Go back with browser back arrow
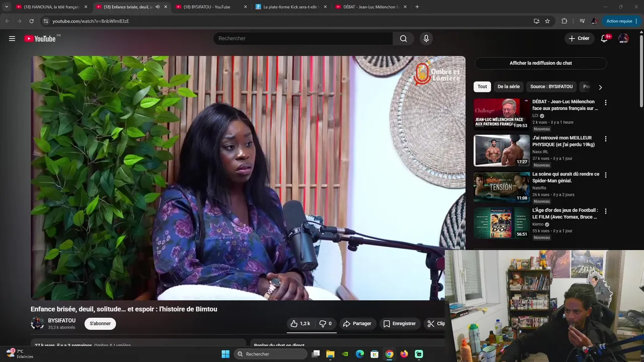The height and width of the screenshot is (362, 644). 7,21
